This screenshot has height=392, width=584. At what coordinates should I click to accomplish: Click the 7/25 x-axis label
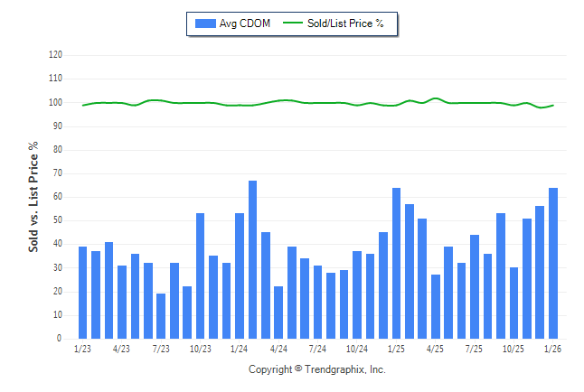point(475,349)
